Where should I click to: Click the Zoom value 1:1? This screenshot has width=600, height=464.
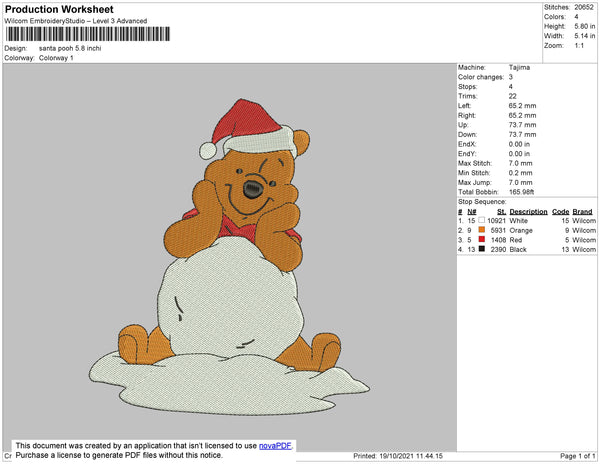[579, 46]
